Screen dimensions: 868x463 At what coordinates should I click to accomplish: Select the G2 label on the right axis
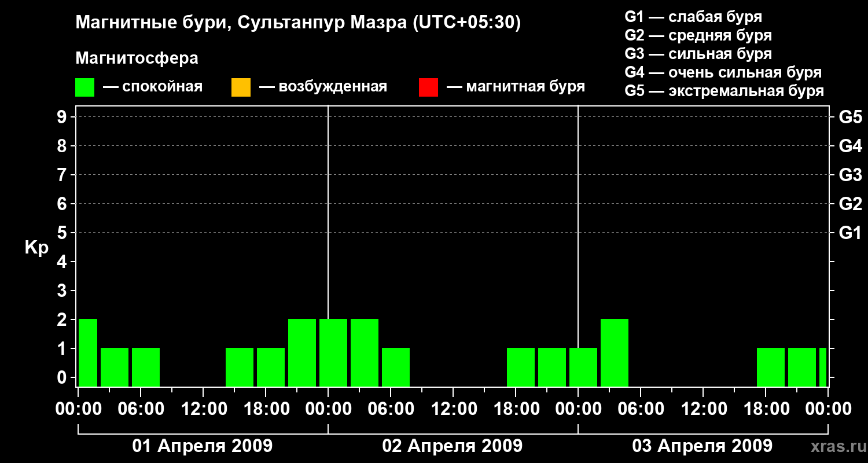tap(851, 204)
